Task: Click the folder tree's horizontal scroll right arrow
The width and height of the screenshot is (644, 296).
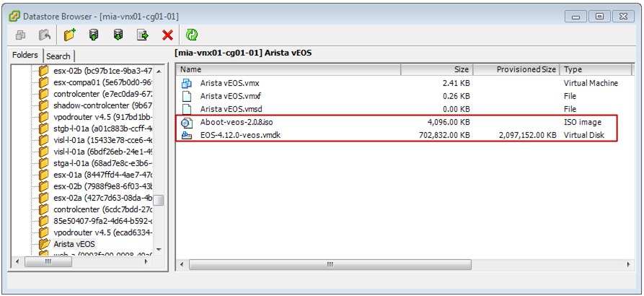Action: (147, 262)
